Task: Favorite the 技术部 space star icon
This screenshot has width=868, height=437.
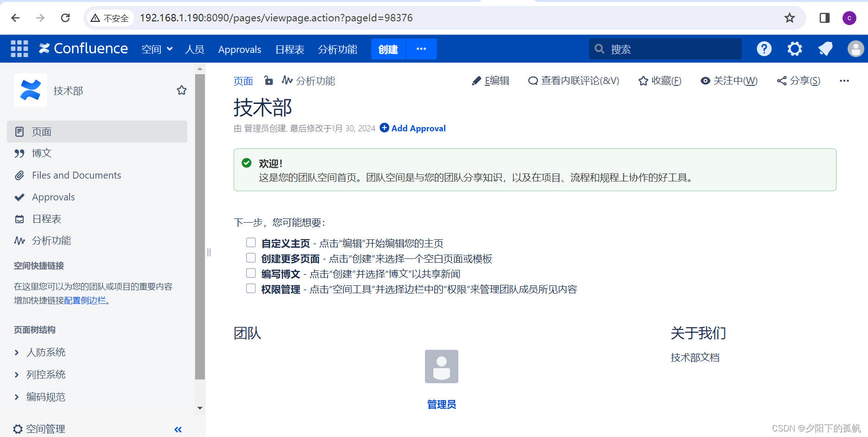Action: click(x=182, y=90)
